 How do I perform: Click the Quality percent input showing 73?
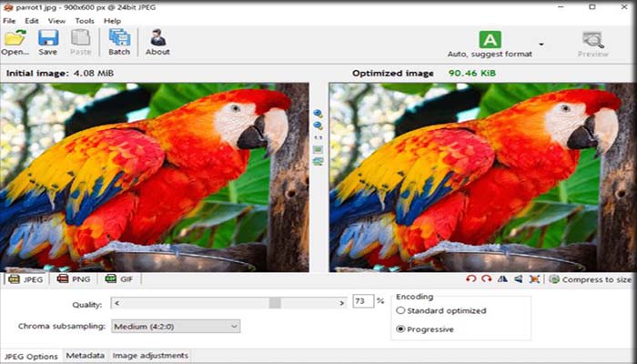point(363,301)
